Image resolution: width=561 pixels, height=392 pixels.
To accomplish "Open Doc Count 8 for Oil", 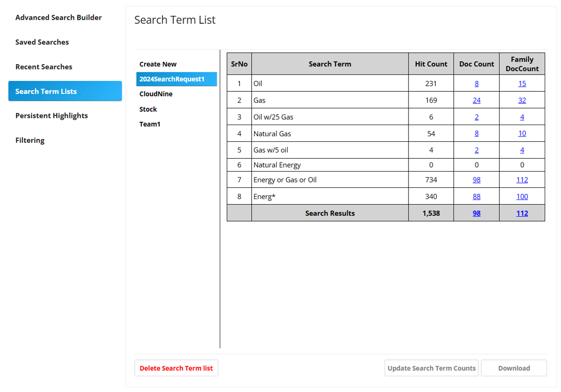I will point(476,83).
